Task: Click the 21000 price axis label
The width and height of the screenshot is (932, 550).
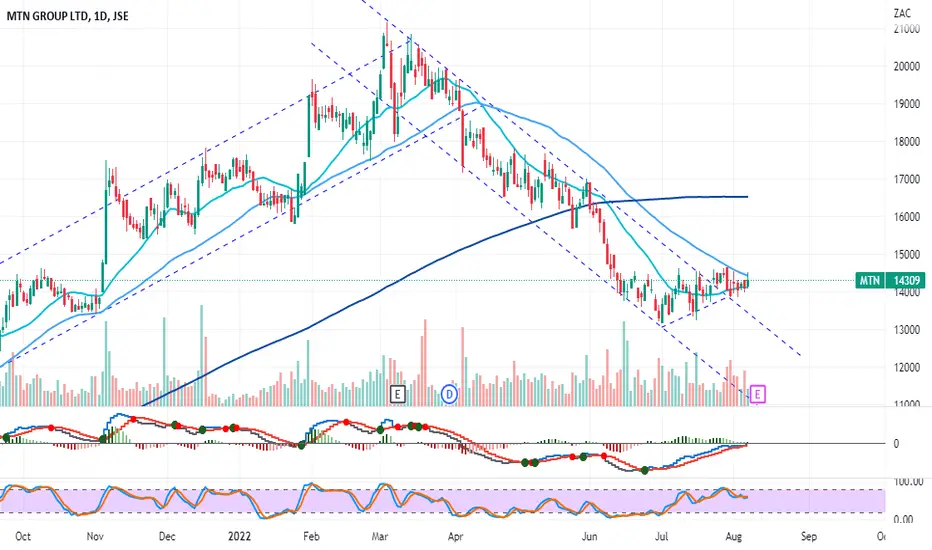Action: coord(906,29)
